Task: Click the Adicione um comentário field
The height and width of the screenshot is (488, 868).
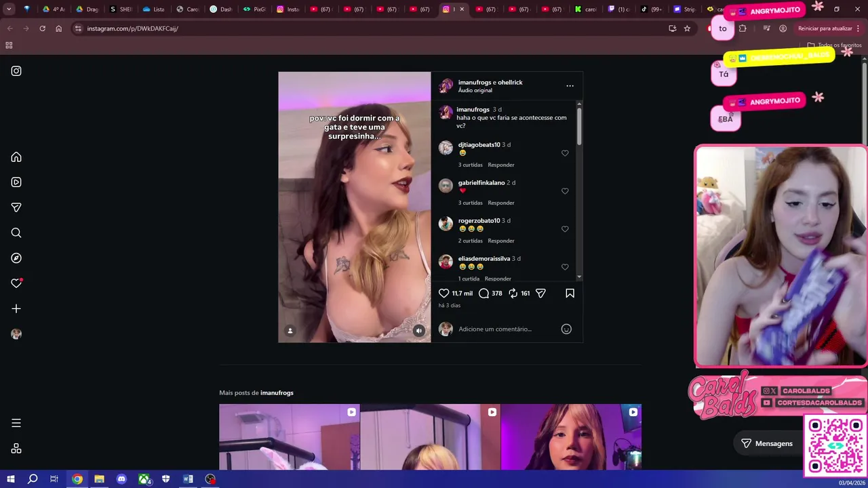Action: pyautogui.click(x=507, y=329)
